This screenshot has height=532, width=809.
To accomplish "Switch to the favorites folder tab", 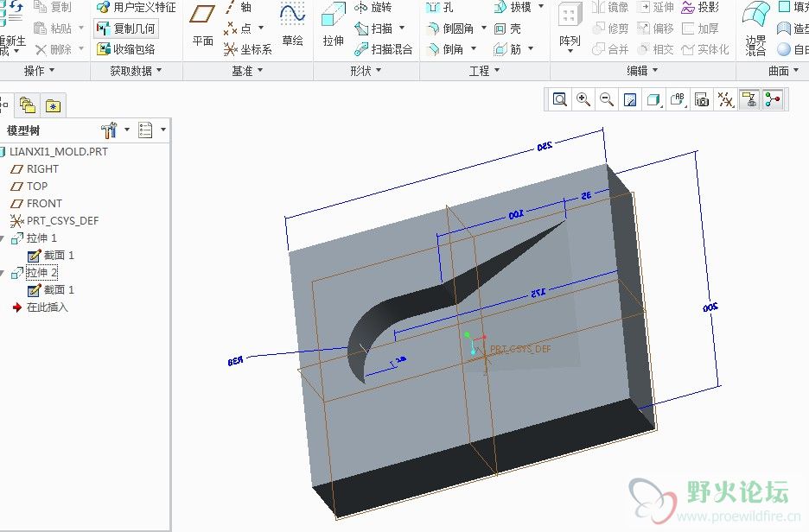I will tap(53, 105).
